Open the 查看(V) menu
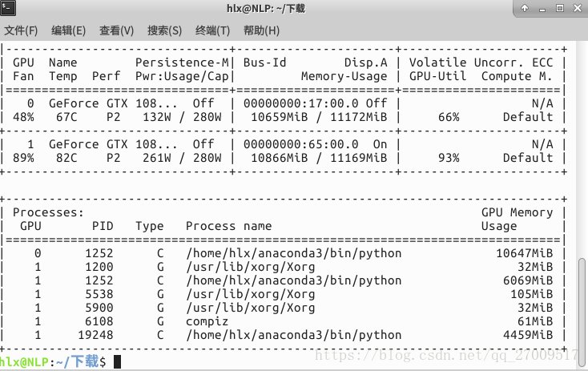 (x=117, y=30)
